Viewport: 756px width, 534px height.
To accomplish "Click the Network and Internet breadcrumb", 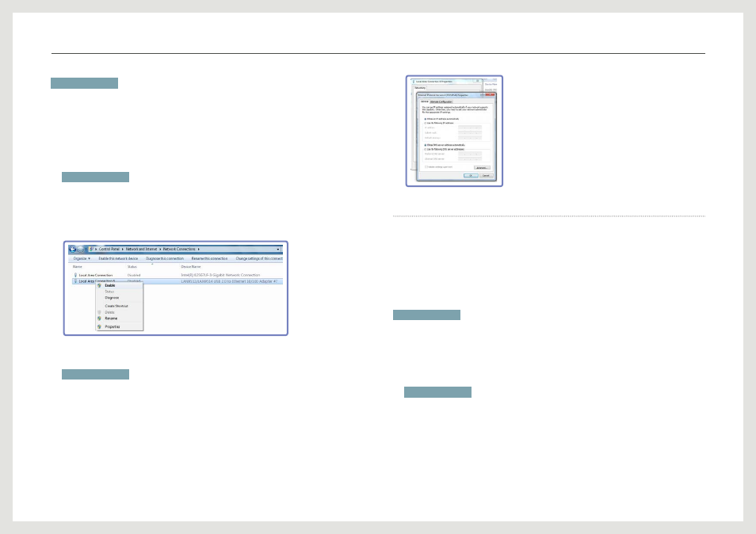I will pyautogui.click(x=141, y=249).
